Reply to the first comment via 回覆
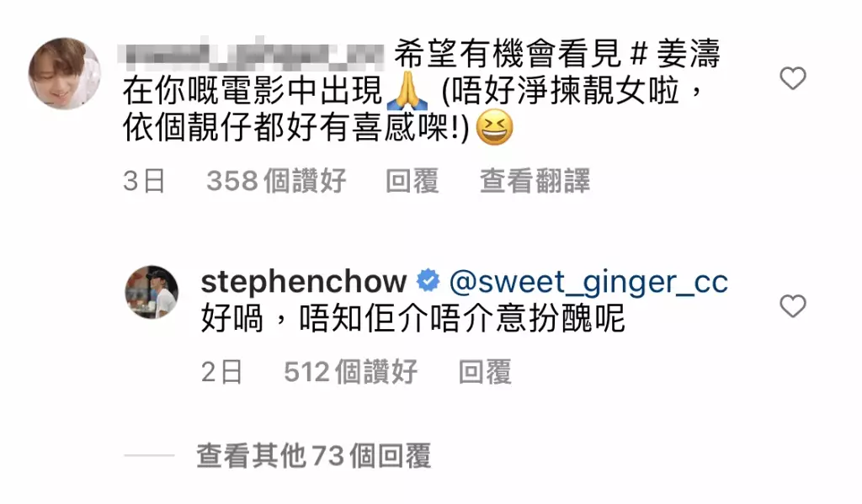 click(412, 181)
